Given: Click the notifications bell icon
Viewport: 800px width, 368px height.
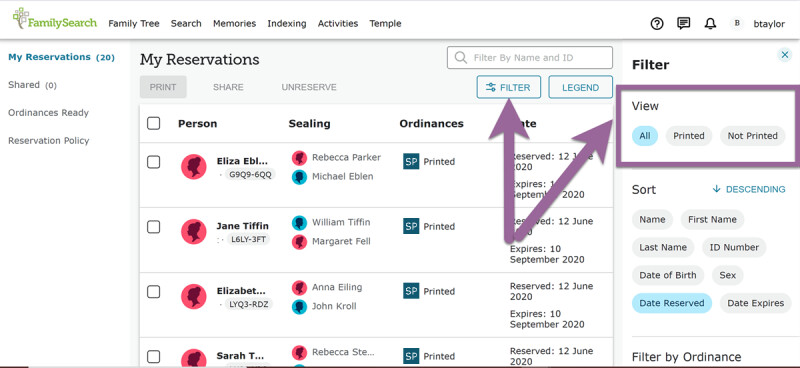Looking at the screenshot, I should 710,23.
